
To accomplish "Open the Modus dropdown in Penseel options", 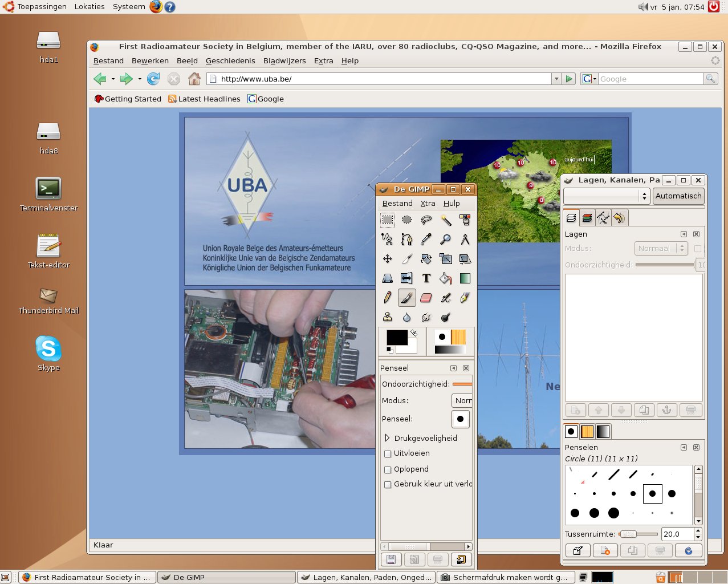I will click(x=462, y=401).
